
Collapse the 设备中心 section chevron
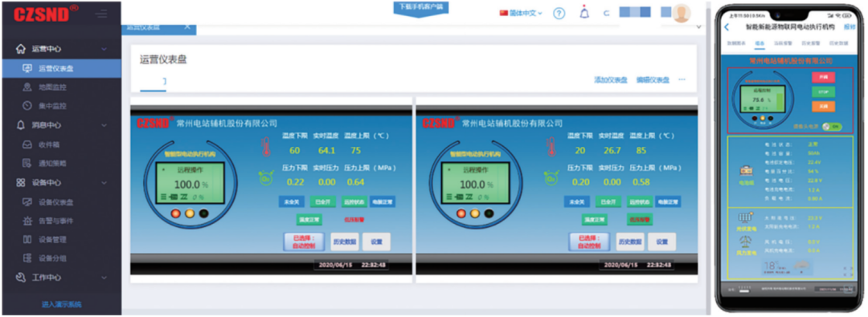(104, 182)
